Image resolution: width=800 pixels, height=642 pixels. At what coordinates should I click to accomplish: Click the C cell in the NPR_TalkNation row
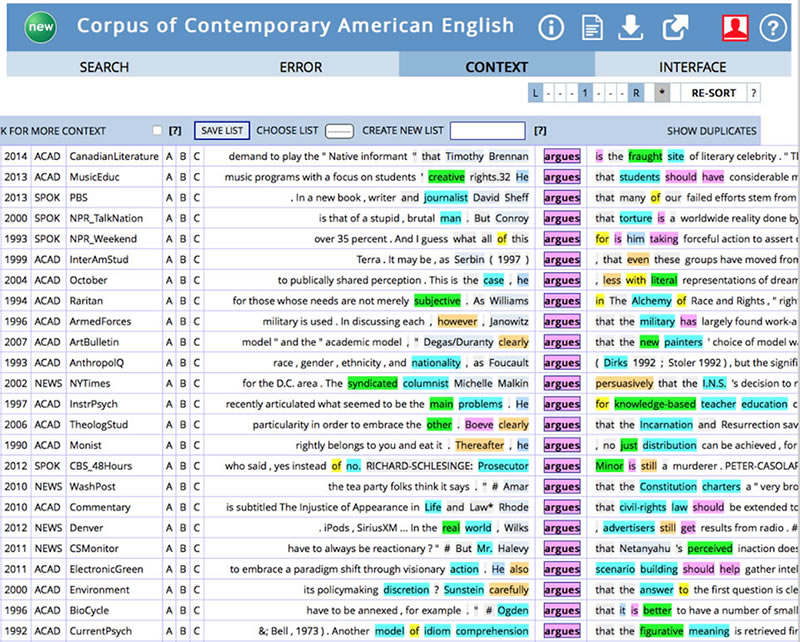click(x=196, y=218)
